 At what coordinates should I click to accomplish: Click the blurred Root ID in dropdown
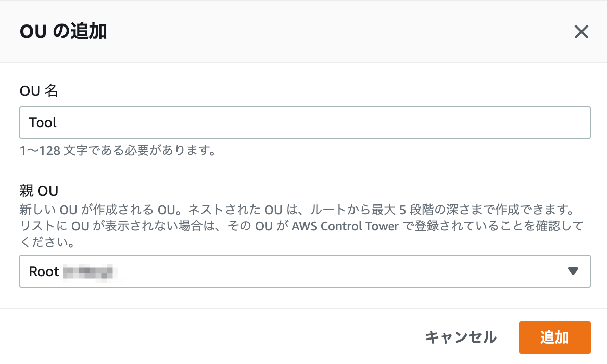pyautogui.click(x=88, y=272)
